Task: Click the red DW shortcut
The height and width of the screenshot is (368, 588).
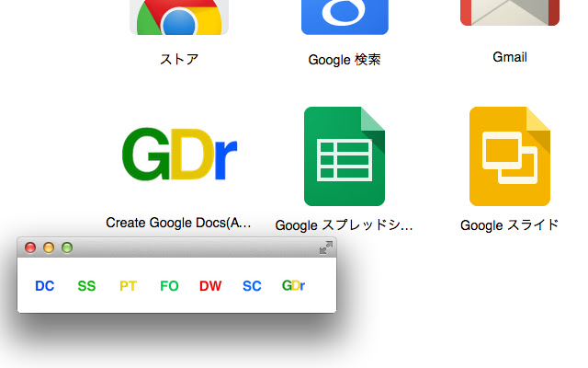Action: pos(210,286)
